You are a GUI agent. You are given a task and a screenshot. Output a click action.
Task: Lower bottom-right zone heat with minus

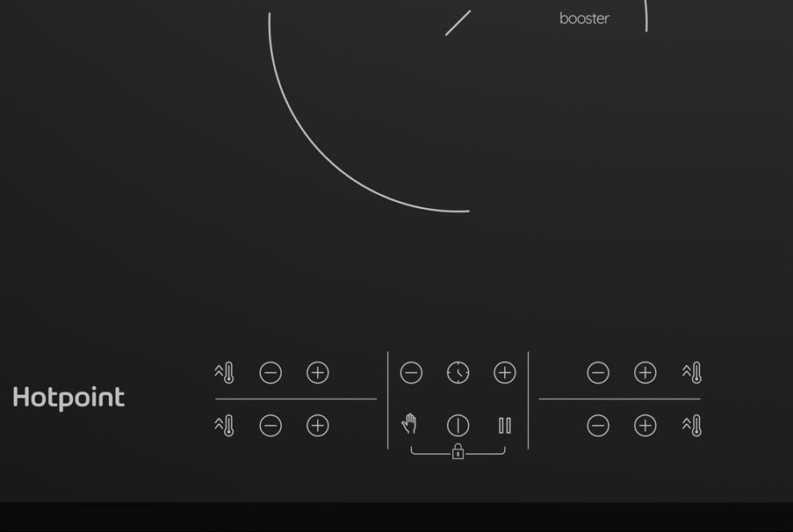tap(598, 426)
